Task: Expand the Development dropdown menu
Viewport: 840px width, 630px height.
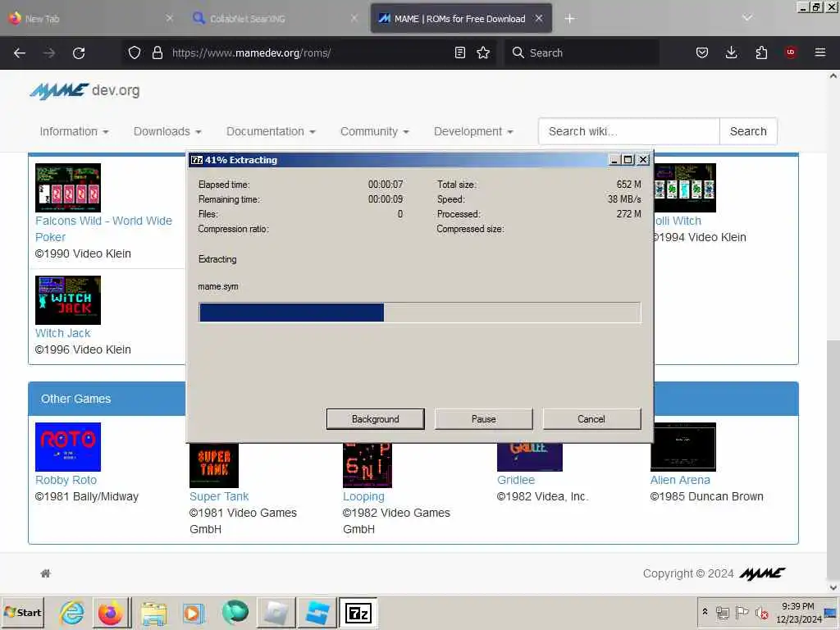Action: 473,132
